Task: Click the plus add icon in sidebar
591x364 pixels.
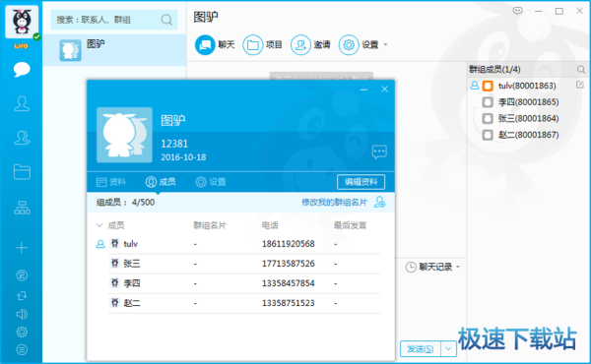Action: point(22,248)
